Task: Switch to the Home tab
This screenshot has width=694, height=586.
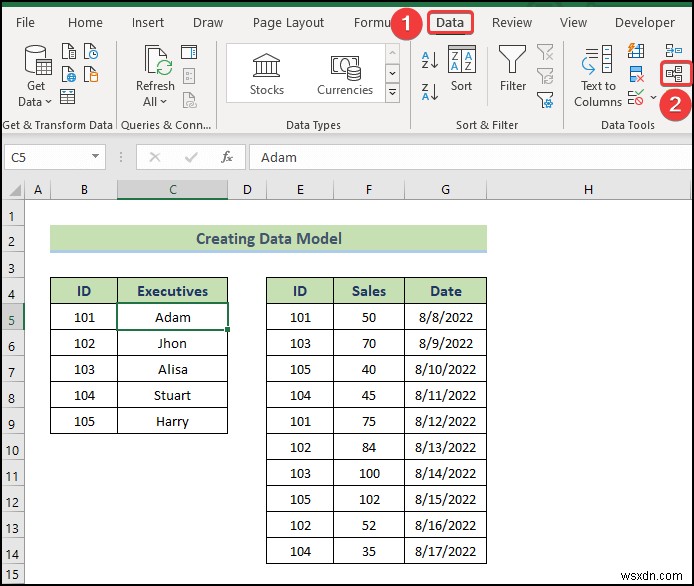Action: pos(85,23)
